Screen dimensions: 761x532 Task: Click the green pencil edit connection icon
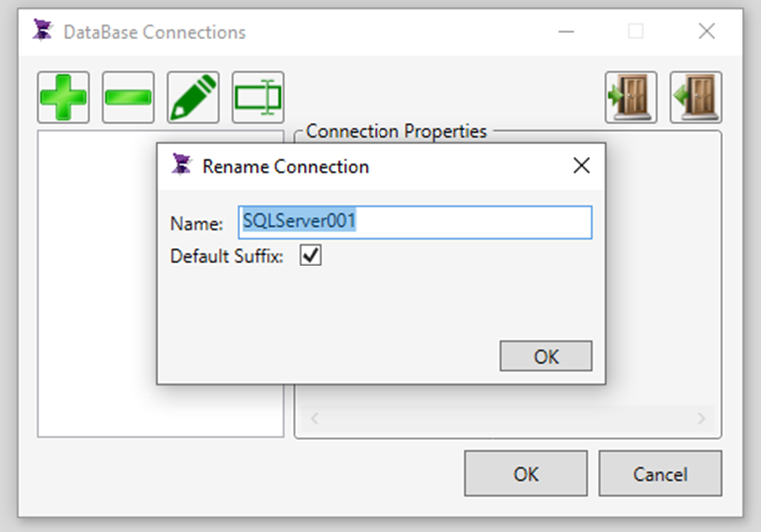pos(193,97)
